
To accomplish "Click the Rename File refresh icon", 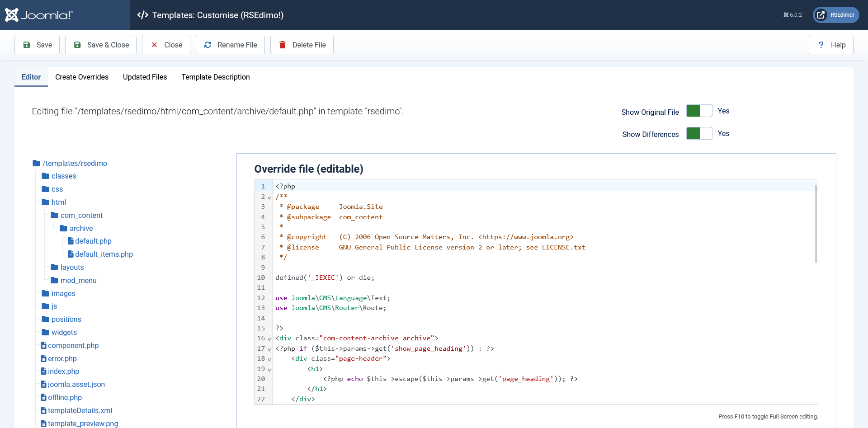I will [208, 45].
